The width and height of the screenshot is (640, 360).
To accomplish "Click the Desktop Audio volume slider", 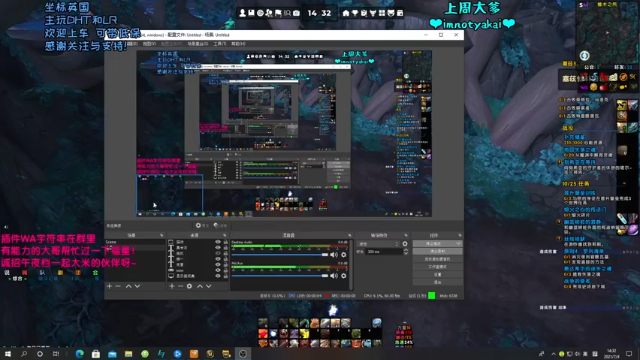I will 280,255.
